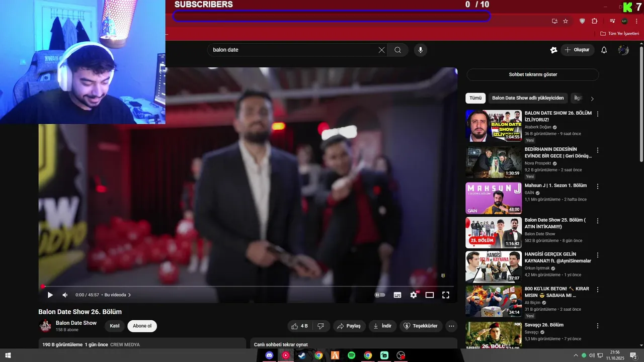Show hidden system tray icons
644x362 pixels.
click(x=576, y=355)
